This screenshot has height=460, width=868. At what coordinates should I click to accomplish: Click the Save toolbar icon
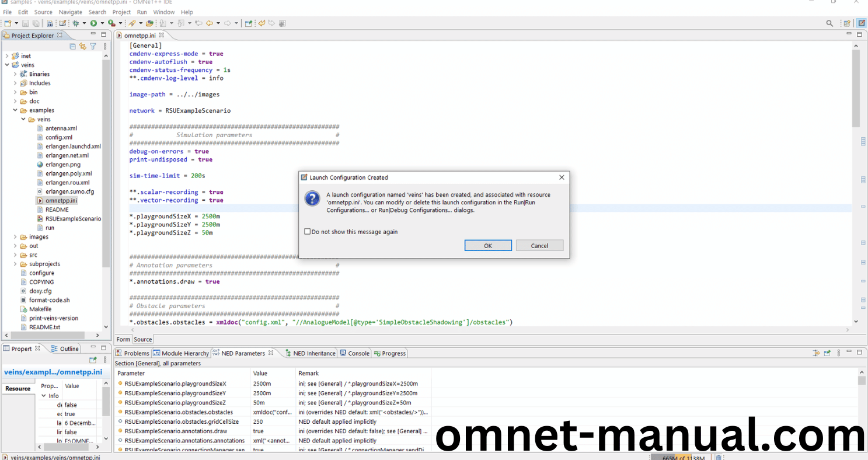point(25,23)
